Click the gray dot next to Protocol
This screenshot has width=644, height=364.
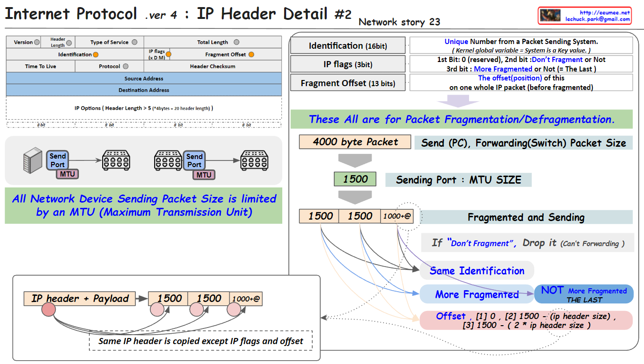[126, 66]
